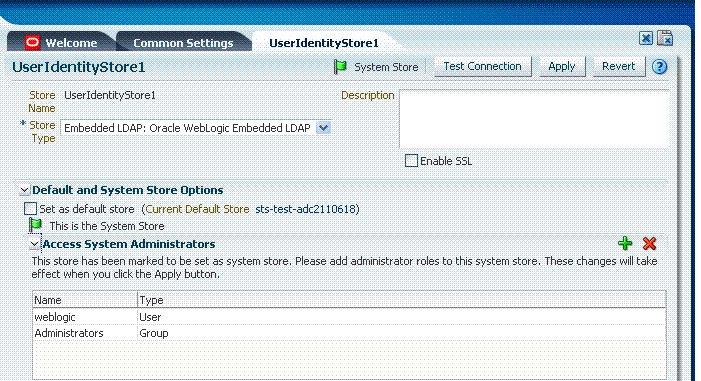701x381 pixels.
Task: Click the Store Name value UserIdentityStore1
Action: pos(110,95)
